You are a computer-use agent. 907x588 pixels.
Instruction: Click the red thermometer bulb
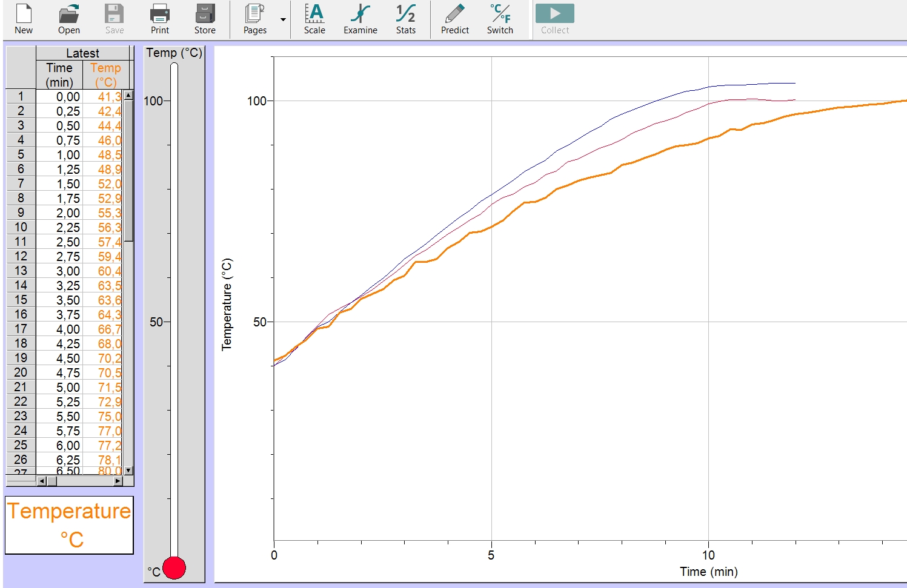click(x=174, y=568)
